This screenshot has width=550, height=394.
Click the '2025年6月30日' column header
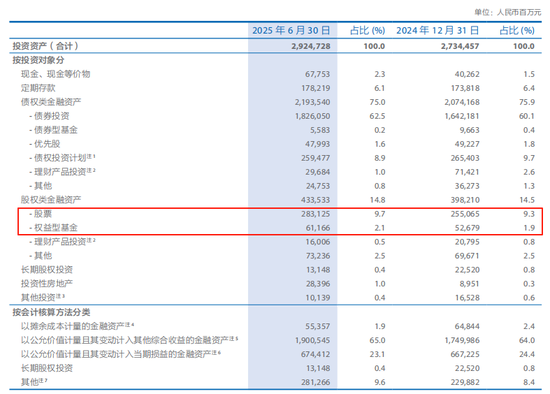pos(291,31)
